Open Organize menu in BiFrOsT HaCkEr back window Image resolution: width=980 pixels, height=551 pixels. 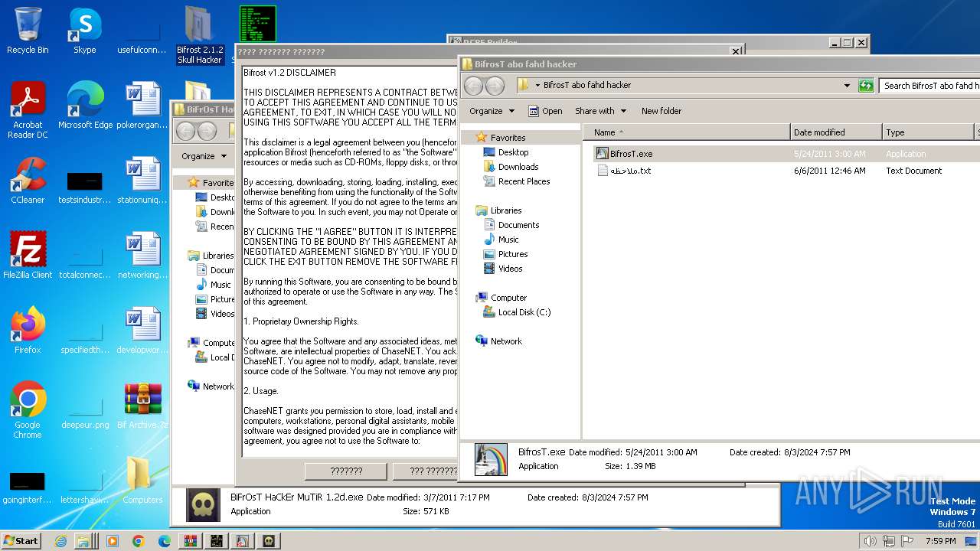tap(203, 156)
